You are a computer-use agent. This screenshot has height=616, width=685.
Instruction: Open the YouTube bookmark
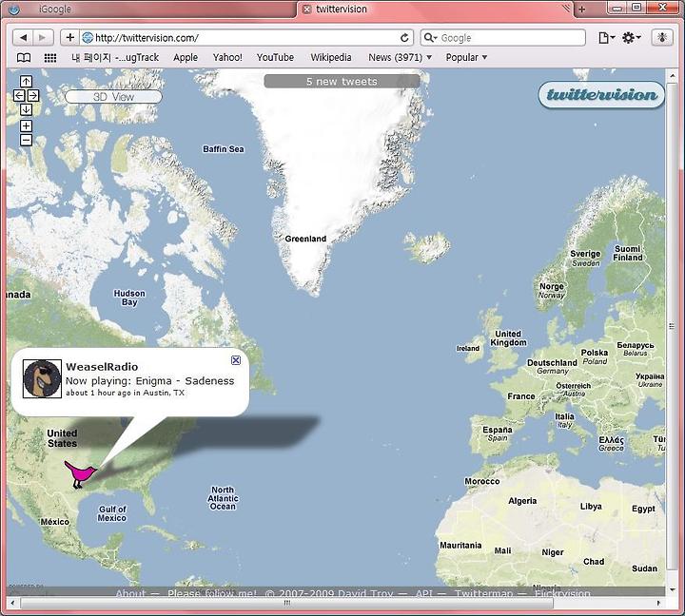(275, 58)
